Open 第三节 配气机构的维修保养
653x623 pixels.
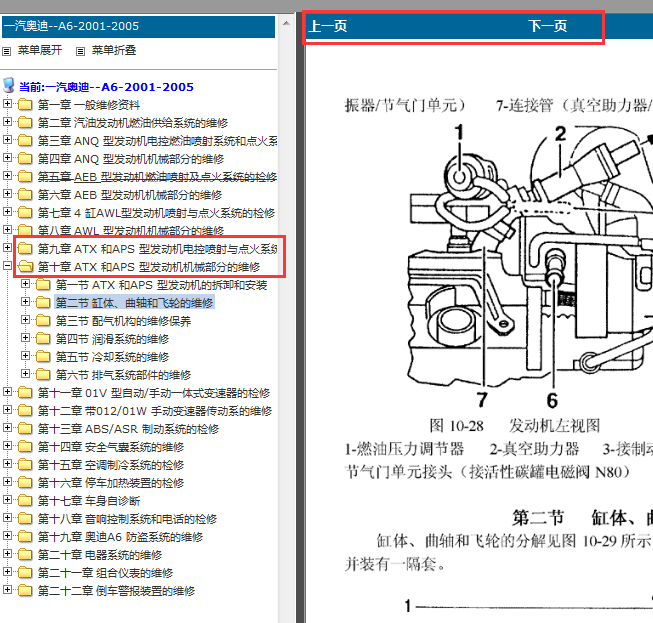tap(123, 321)
